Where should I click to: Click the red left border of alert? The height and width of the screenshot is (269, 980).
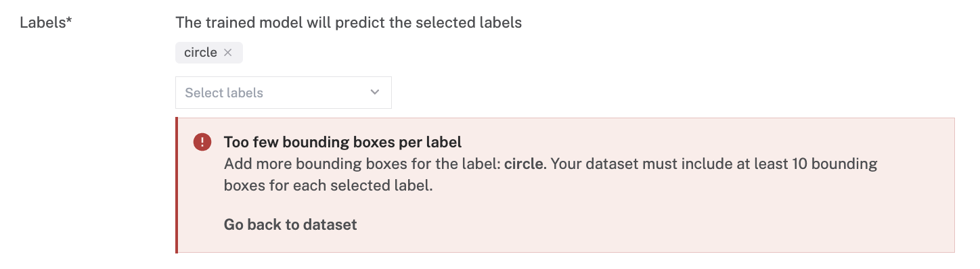pyautogui.click(x=177, y=185)
